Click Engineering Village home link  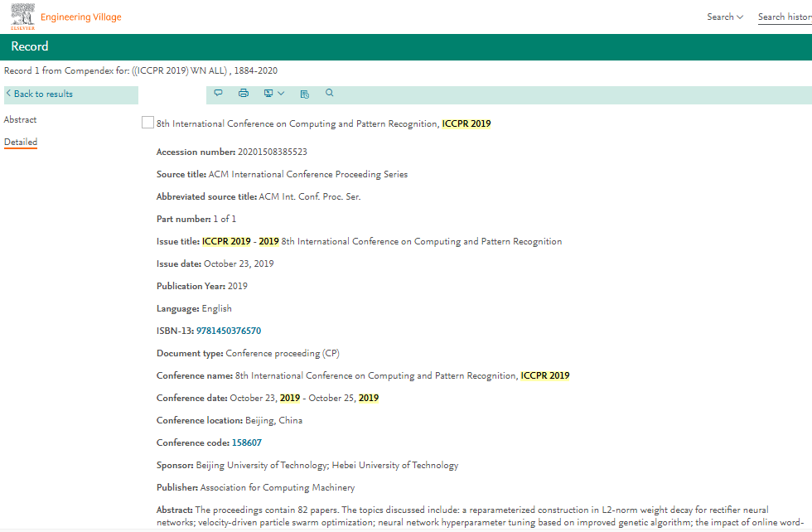pyautogui.click(x=81, y=17)
